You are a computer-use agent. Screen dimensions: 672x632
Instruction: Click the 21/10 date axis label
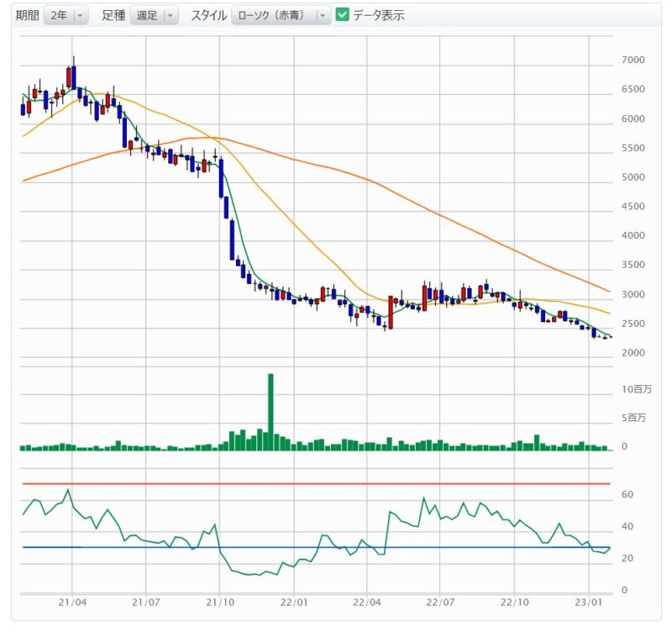(220, 603)
